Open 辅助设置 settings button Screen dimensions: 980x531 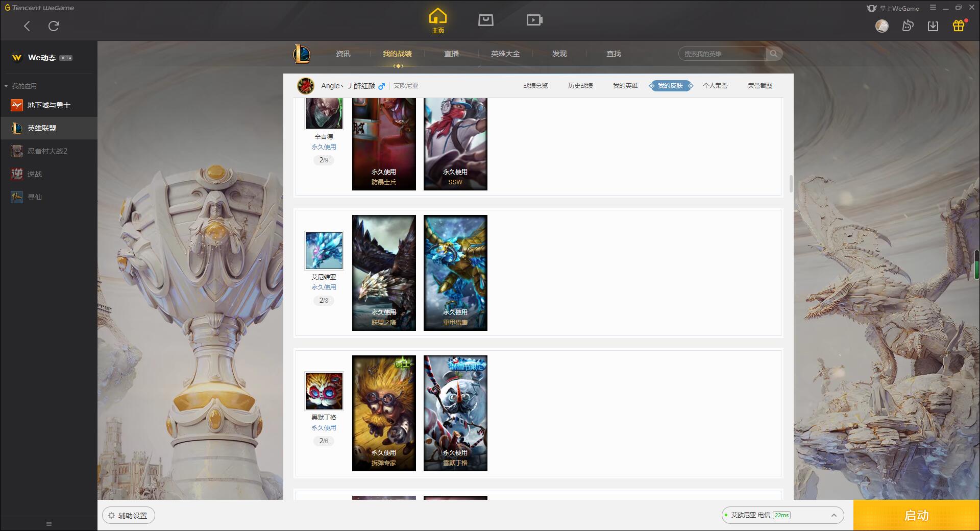(x=129, y=516)
